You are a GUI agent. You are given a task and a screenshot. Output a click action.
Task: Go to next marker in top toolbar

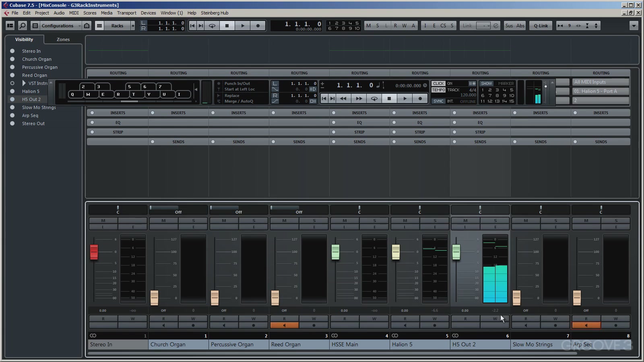tap(200, 26)
